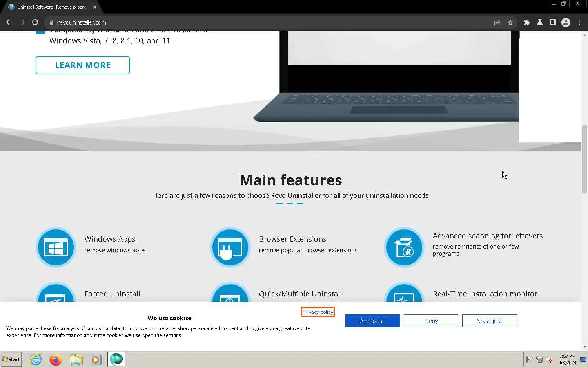
Task: Click the Quick/Multiple Uninstall title
Action: (301, 294)
